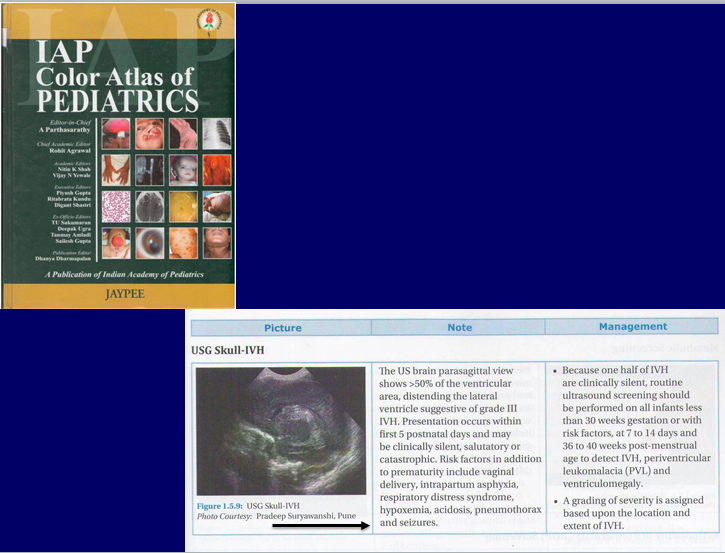
Task: Select 'Pradeep Suryawanshi, Pune' photo credit
Action: pos(306,516)
